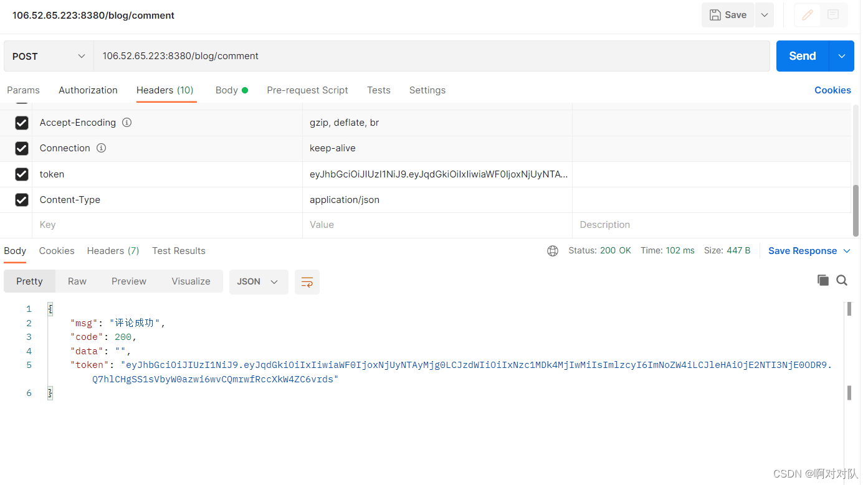Image resolution: width=868 pixels, height=485 pixels.
Task: Switch to the Params tab
Action: tap(24, 90)
